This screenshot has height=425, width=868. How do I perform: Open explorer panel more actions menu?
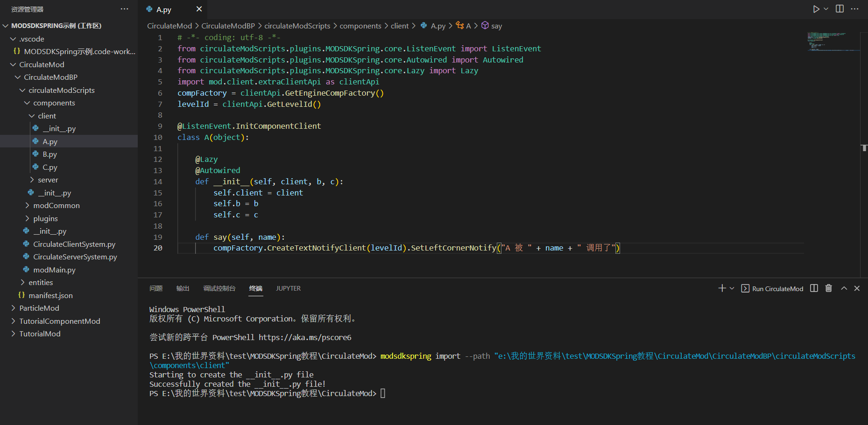pyautogui.click(x=124, y=9)
